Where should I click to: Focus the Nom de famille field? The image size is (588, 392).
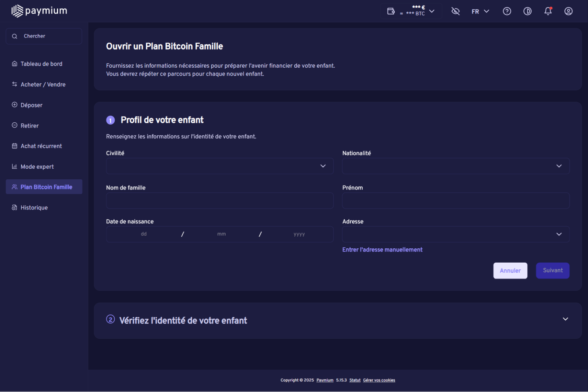coord(220,201)
